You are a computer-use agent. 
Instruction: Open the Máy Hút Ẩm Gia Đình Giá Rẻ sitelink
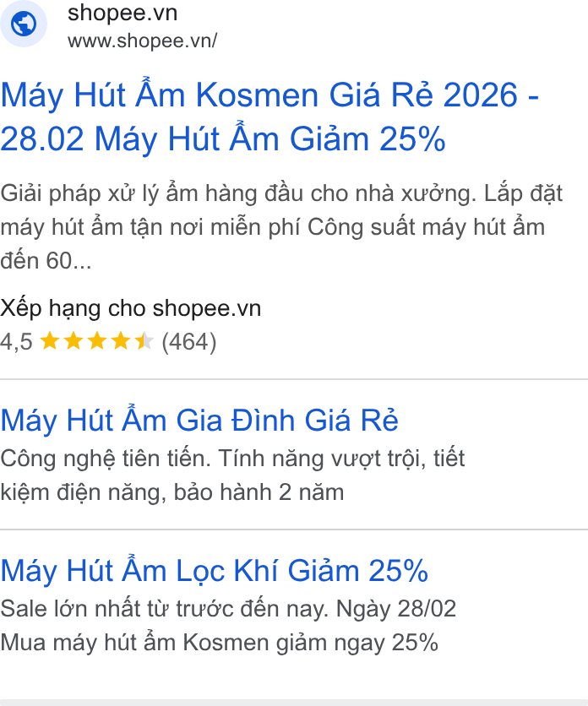[199, 421]
